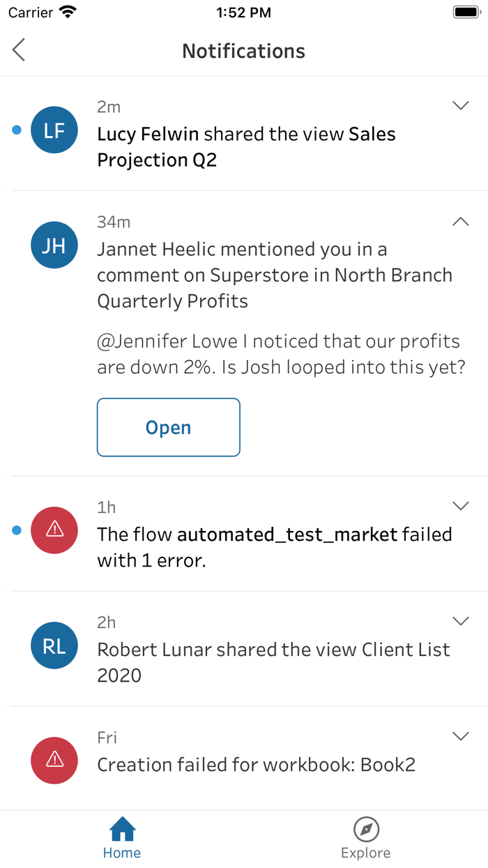The image size is (488, 868).
Task: Open Lucy Felwin's profile avatar
Action: tap(54, 130)
